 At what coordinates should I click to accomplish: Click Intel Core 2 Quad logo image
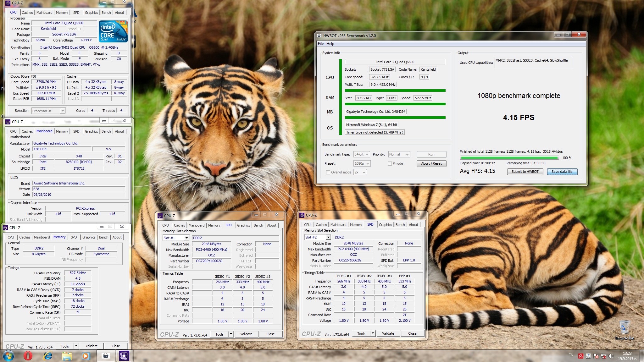click(x=113, y=31)
